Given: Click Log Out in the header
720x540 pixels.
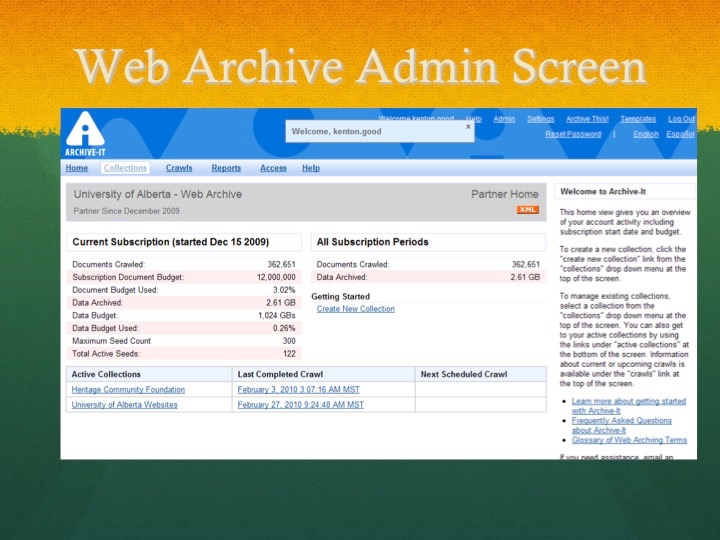Looking at the screenshot, I should (x=681, y=119).
